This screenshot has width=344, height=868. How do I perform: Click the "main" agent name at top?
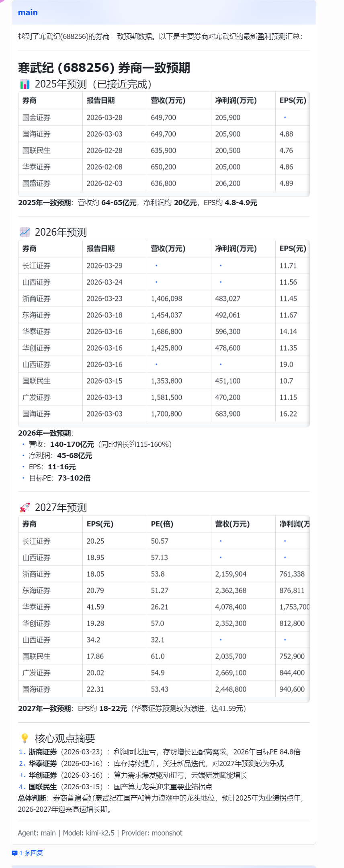point(28,12)
